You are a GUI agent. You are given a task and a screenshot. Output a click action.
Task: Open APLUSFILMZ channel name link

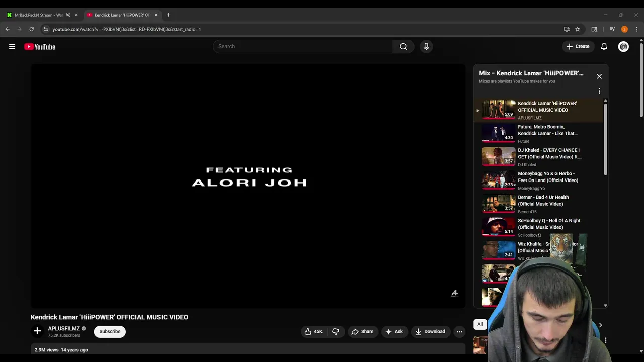pyautogui.click(x=64, y=329)
